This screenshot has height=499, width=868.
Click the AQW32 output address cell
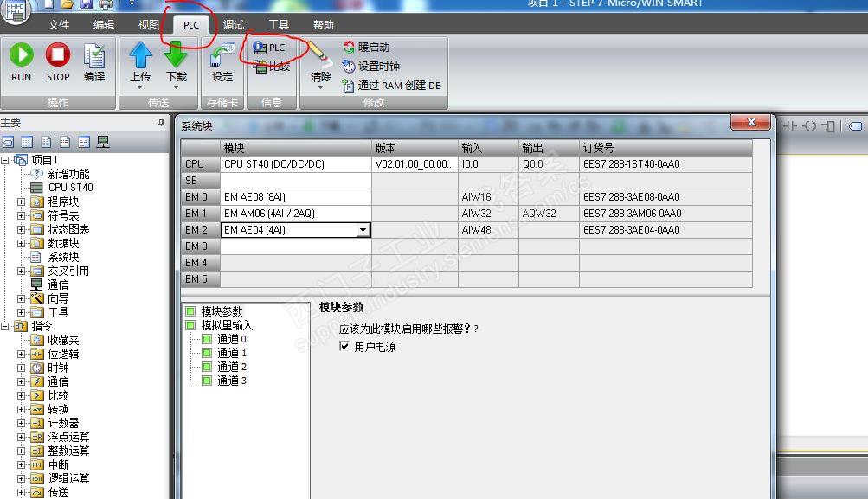coord(549,214)
